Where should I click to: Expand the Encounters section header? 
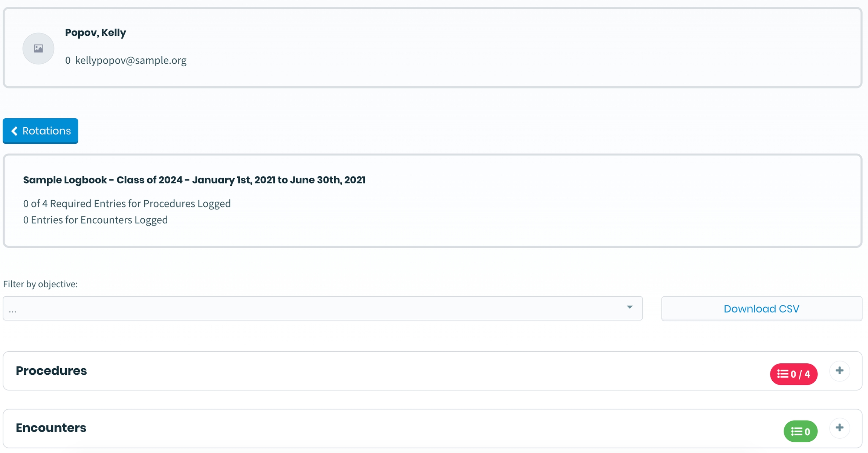coord(51,428)
